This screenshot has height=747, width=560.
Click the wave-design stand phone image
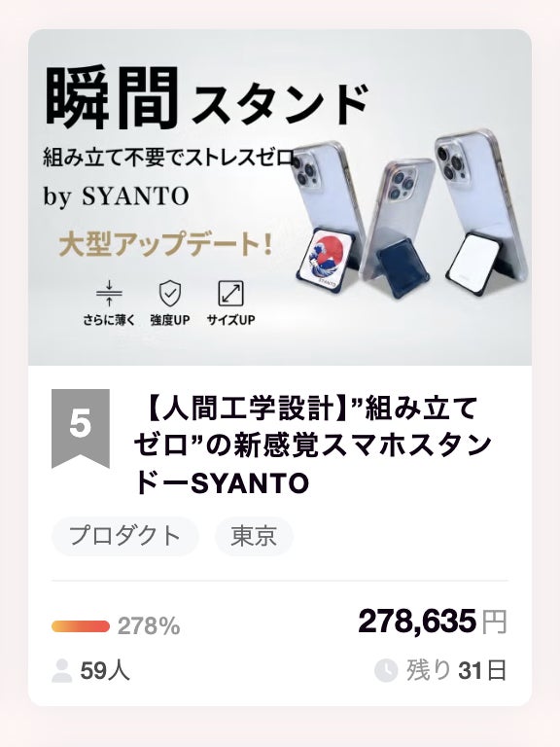click(324, 214)
